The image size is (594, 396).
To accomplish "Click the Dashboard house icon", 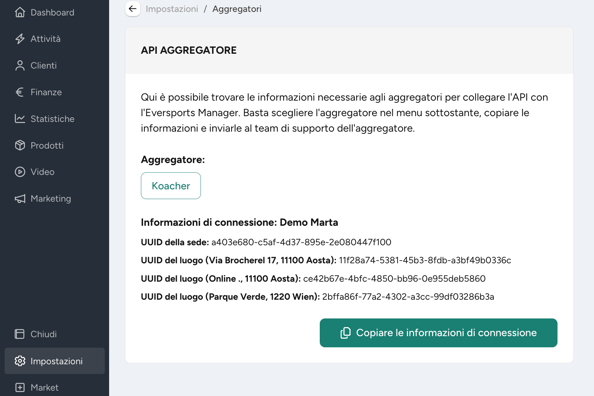I will click(x=20, y=13).
